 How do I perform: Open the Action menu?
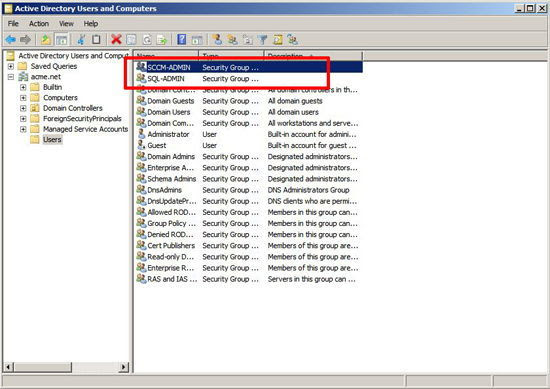(39, 24)
